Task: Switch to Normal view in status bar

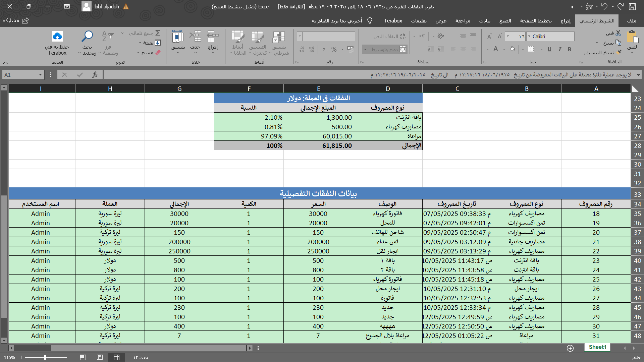Action: (116, 357)
